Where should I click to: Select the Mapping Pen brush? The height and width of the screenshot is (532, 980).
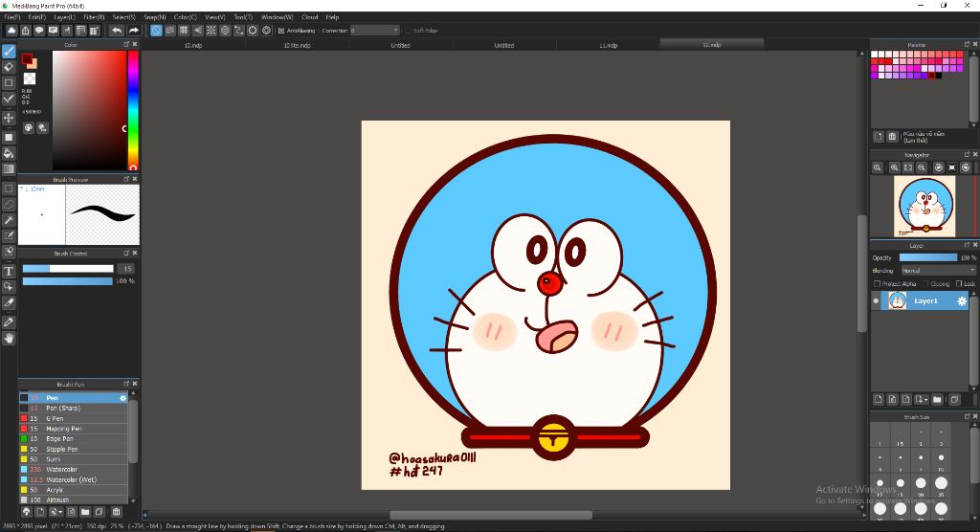coord(74,429)
